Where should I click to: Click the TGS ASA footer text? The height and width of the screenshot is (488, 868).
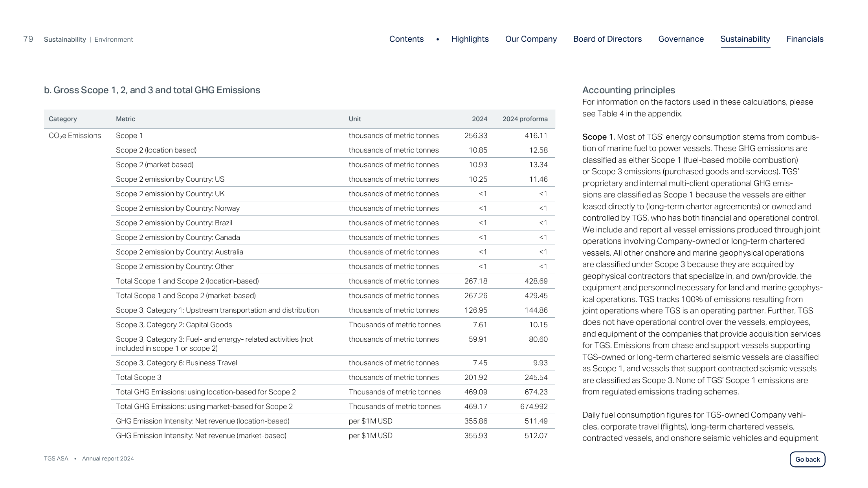(x=56, y=459)
